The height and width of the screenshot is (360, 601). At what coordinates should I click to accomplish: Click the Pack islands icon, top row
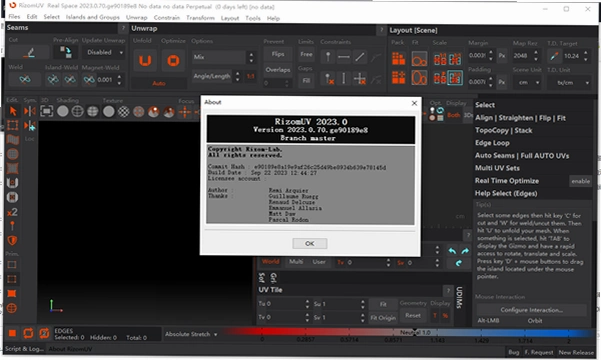[x=398, y=59]
